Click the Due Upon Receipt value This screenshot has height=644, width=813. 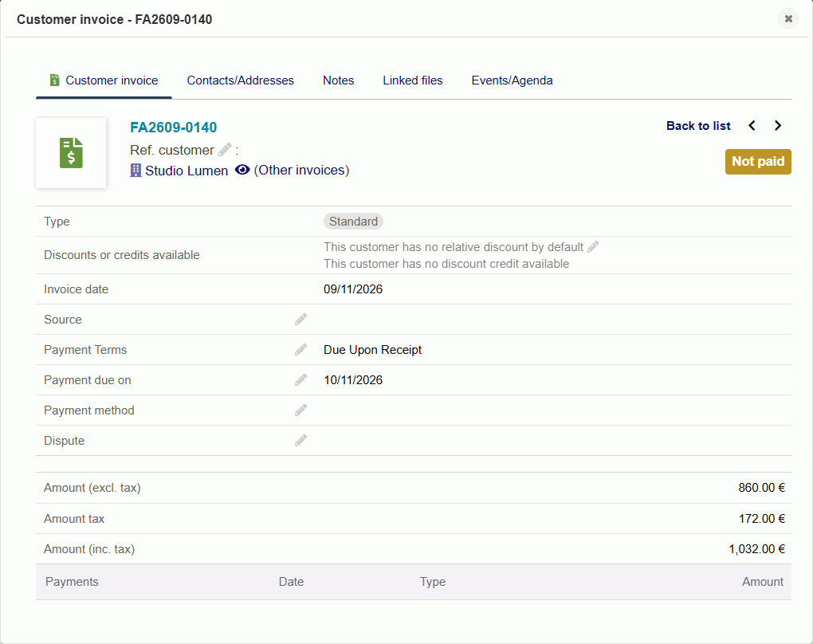(372, 350)
